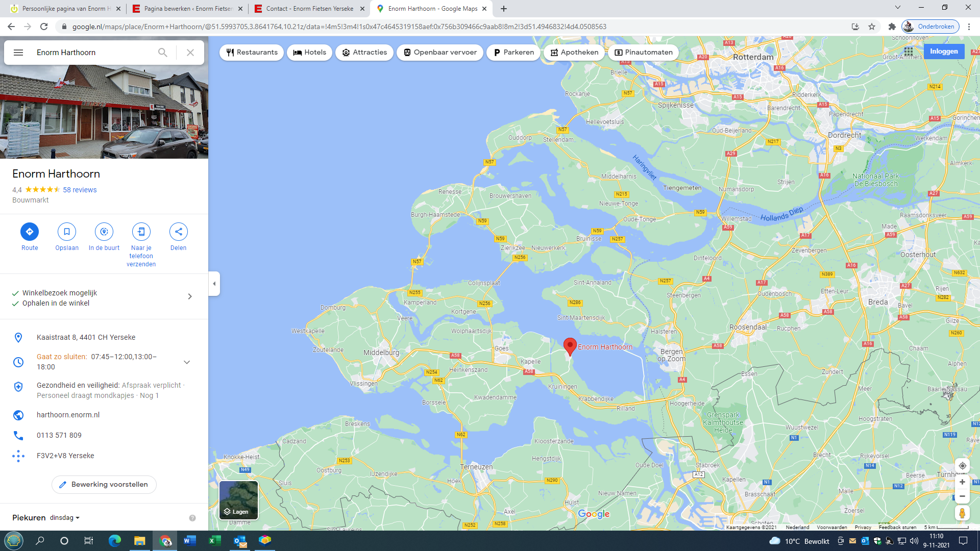This screenshot has width=980, height=551.
Task: Zoom out on the map
Action: click(x=962, y=496)
